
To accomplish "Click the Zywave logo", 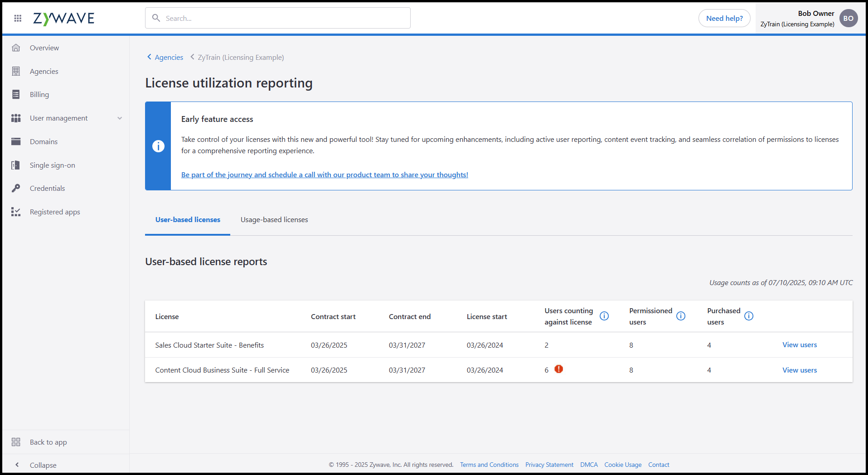I will tap(63, 18).
